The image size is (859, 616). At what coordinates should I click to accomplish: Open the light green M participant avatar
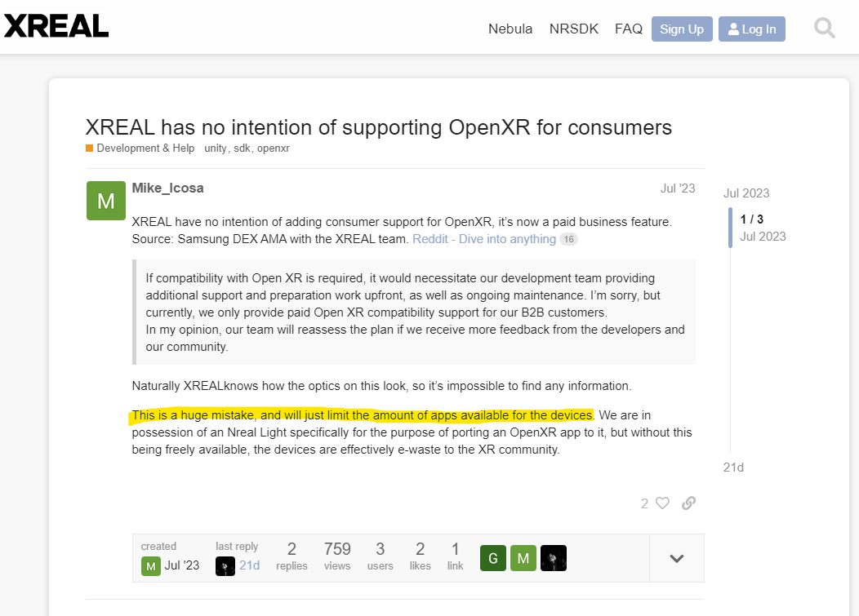(523, 558)
